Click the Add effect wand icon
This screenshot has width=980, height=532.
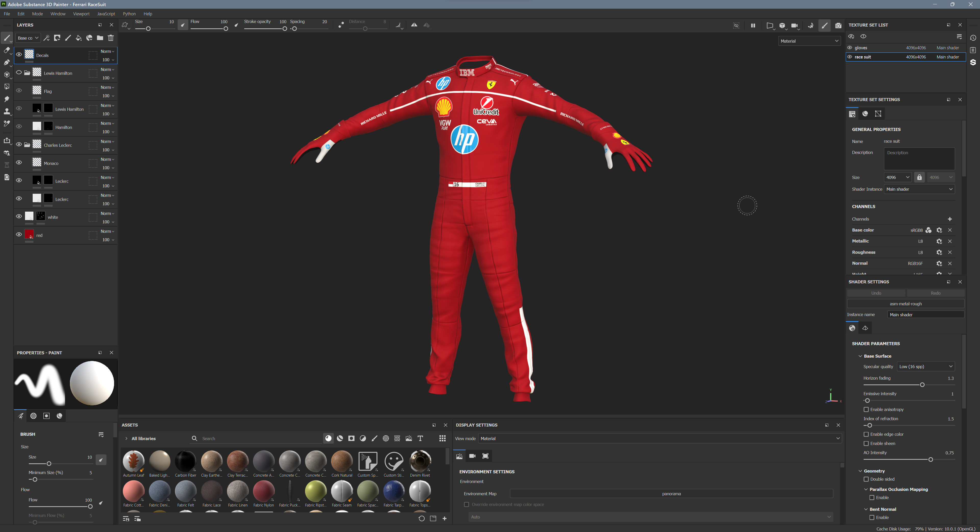(x=46, y=38)
